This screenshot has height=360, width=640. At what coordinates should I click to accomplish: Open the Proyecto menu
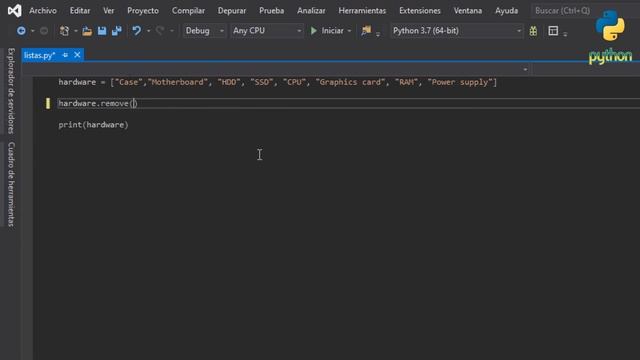(143, 11)
